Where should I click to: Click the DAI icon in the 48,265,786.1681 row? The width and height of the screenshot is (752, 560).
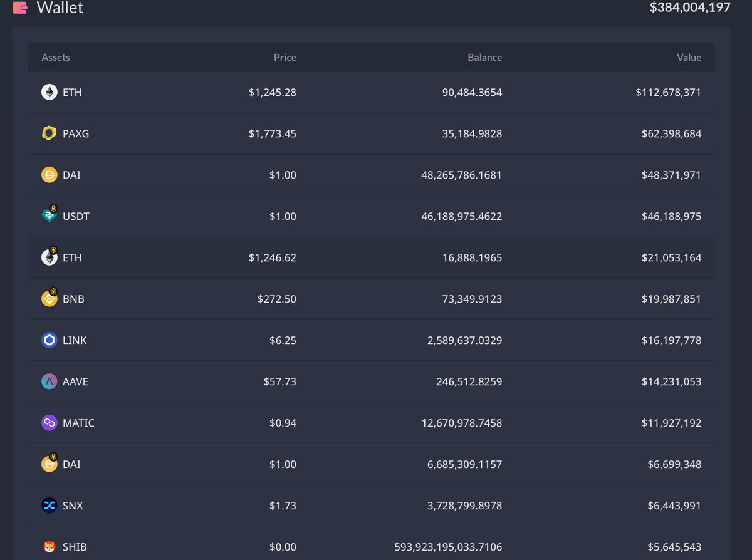(x=49, y=175)
